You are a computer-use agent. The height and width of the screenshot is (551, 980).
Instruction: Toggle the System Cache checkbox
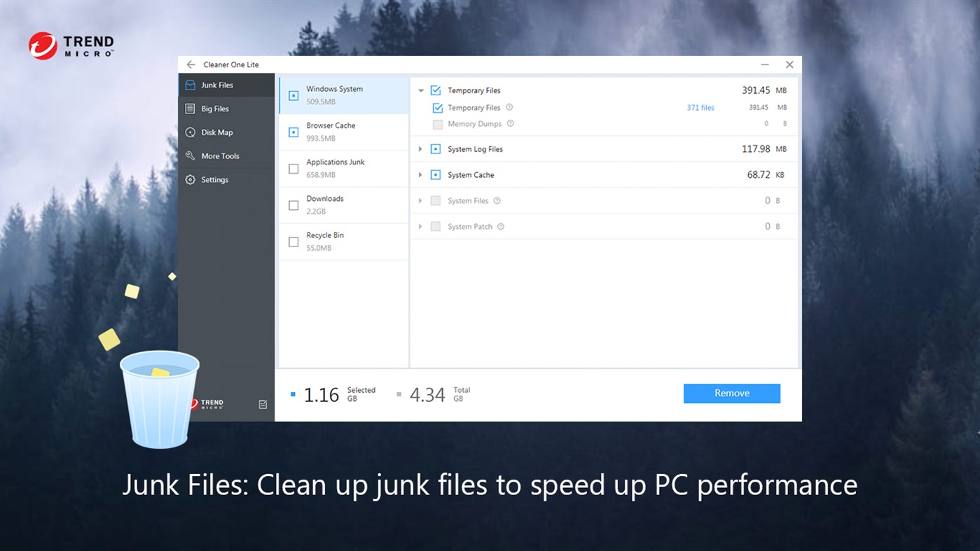(436, 175)
